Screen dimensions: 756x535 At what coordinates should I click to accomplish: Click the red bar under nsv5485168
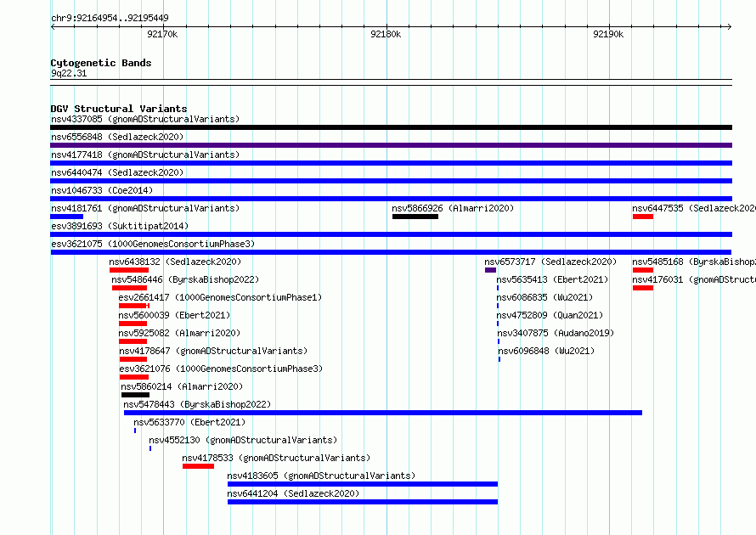(x=643, y=270)
